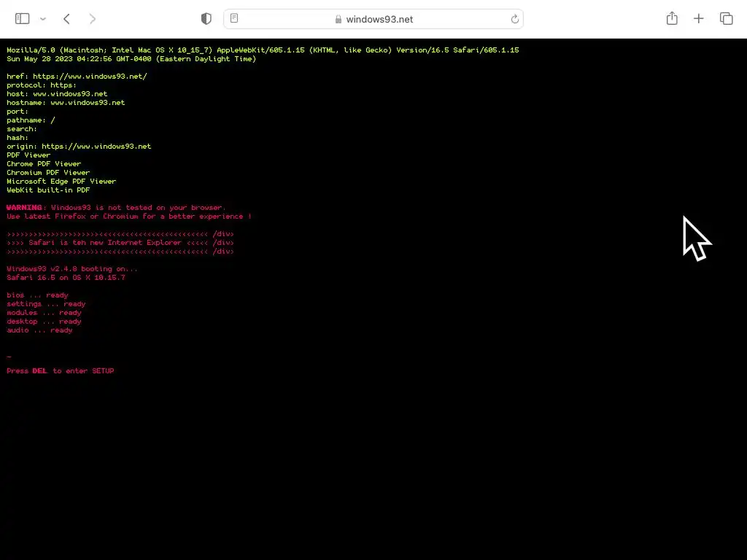The width and height of the screenshot is (747, 560).
Task: Click the 'host: www.windows93.net' line
Action: 57,94
